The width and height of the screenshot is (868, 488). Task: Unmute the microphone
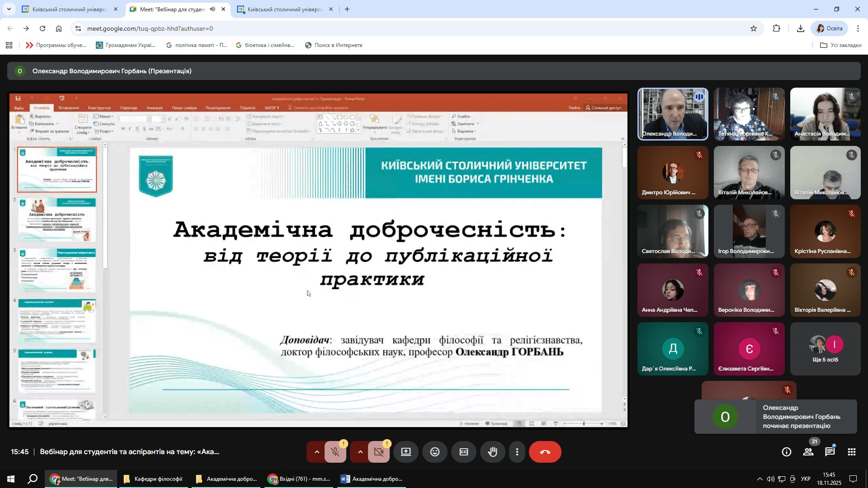point(335,452)
